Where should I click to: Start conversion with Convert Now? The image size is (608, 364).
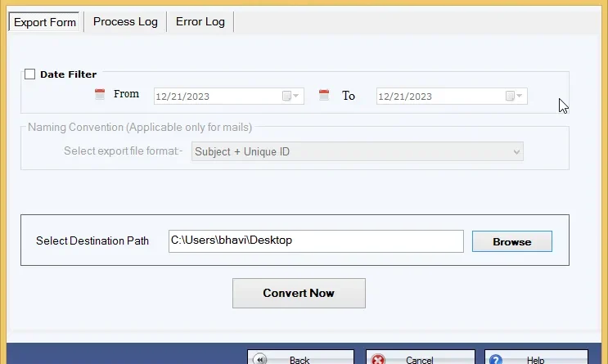tap(299, 293)
